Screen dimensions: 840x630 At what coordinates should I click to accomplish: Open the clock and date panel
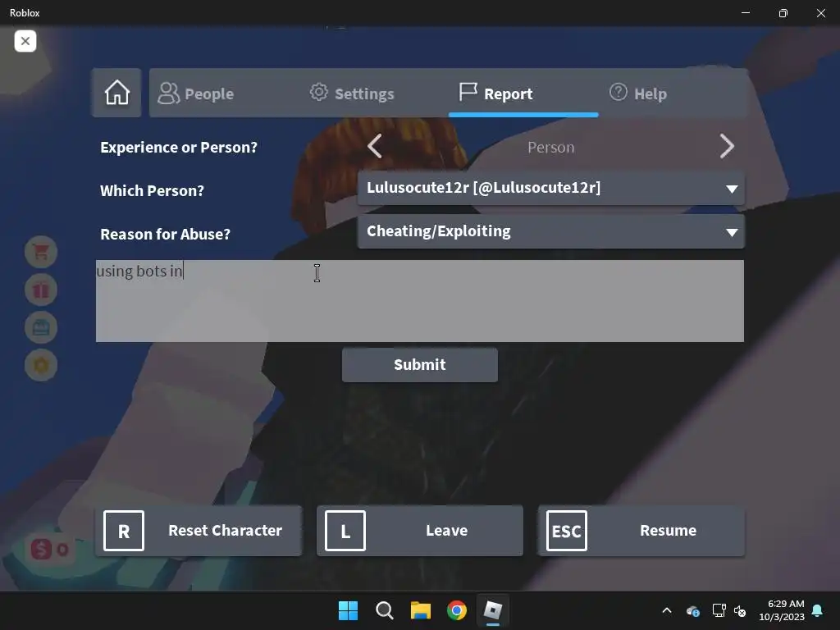[x=782, y=610]
